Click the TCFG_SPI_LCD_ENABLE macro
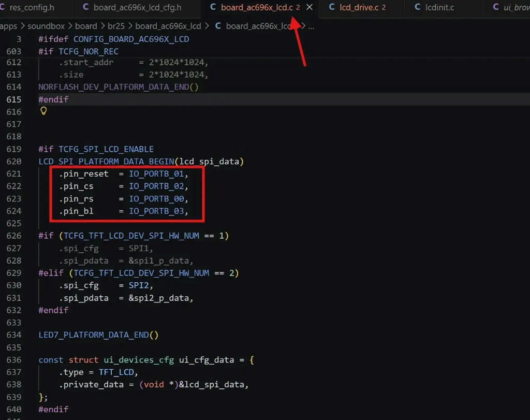This screenshot has width=530, height=420. pyautogui.click(x=106, y=149)
